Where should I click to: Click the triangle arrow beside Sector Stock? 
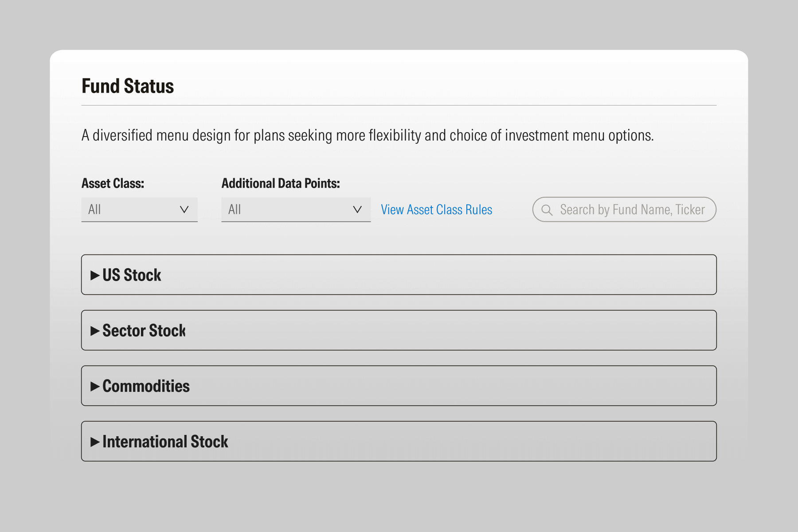pos(94,331)
